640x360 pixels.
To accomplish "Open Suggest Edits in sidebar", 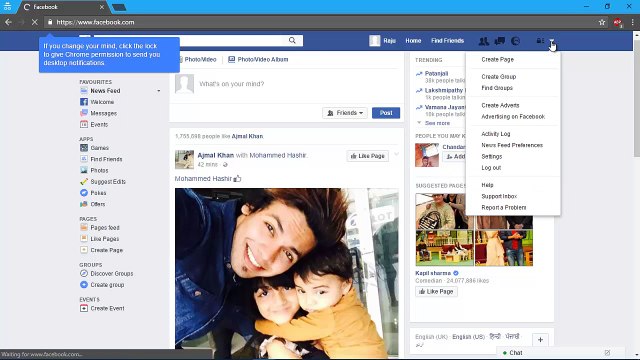I will tap(108, 182).
